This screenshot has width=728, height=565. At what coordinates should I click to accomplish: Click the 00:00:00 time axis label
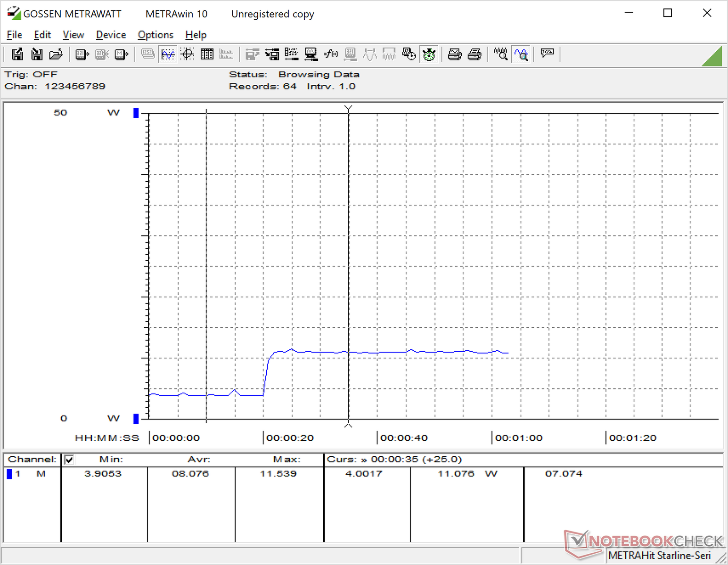[x=176, y=438]
